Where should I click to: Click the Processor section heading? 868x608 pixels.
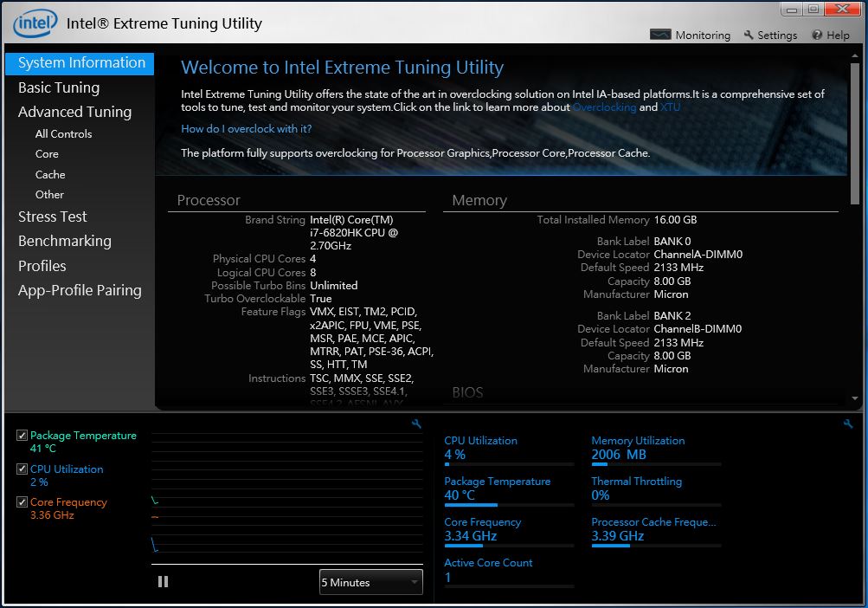pos(209,200)
